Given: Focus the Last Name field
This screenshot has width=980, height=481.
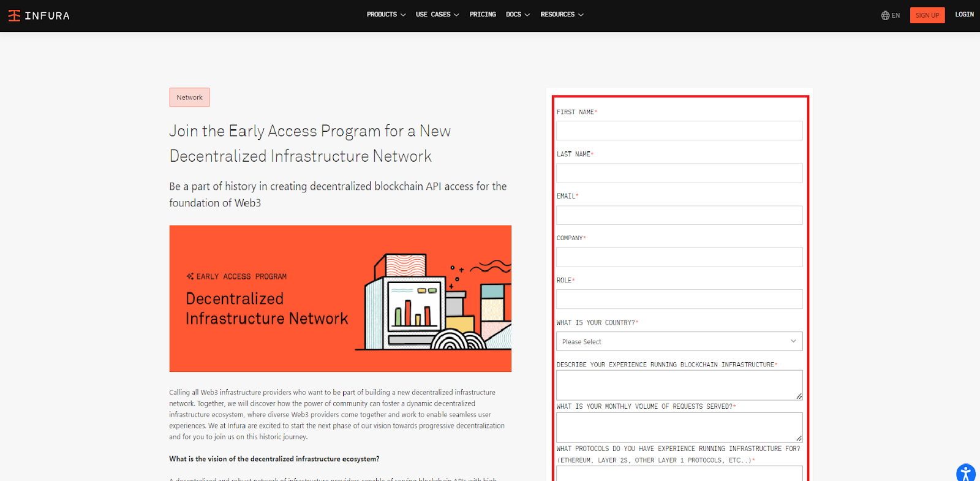Looking at the screenshot, I should [679, 173].
